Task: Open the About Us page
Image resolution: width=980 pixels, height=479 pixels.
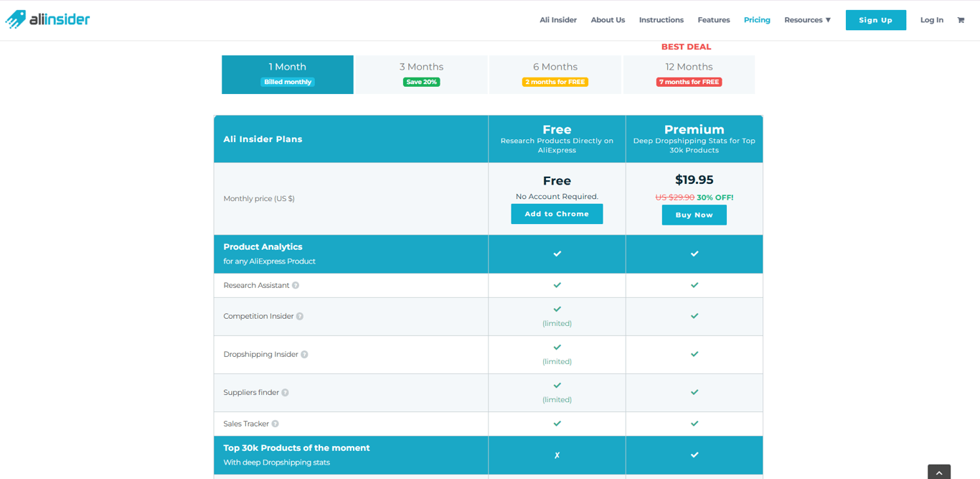Action: 608,20
